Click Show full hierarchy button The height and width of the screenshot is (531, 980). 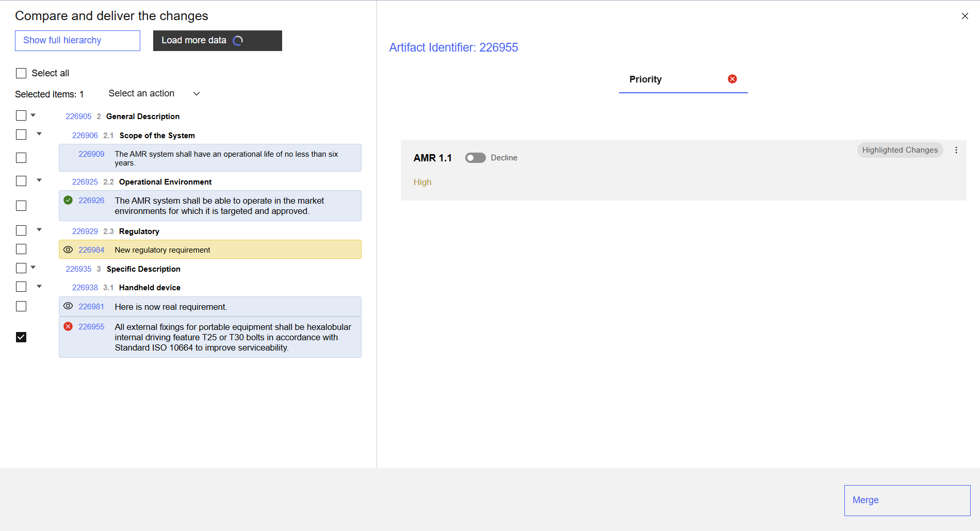tap(77, 40)
